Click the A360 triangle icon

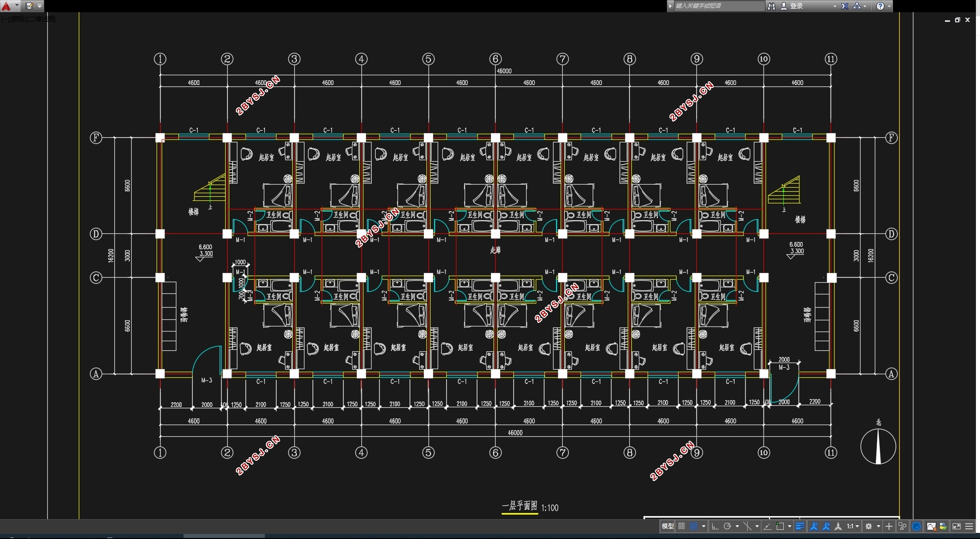tap(857, 6)
